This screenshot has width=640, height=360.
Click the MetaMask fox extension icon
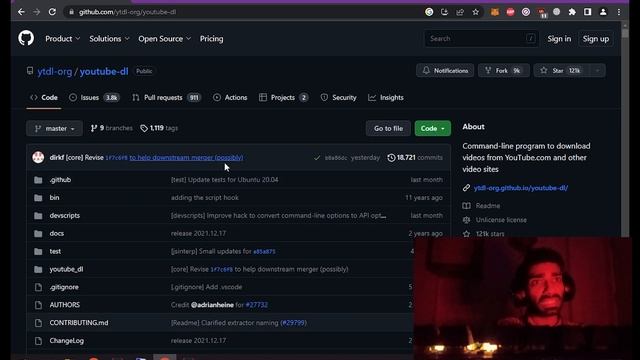(495, 12)
